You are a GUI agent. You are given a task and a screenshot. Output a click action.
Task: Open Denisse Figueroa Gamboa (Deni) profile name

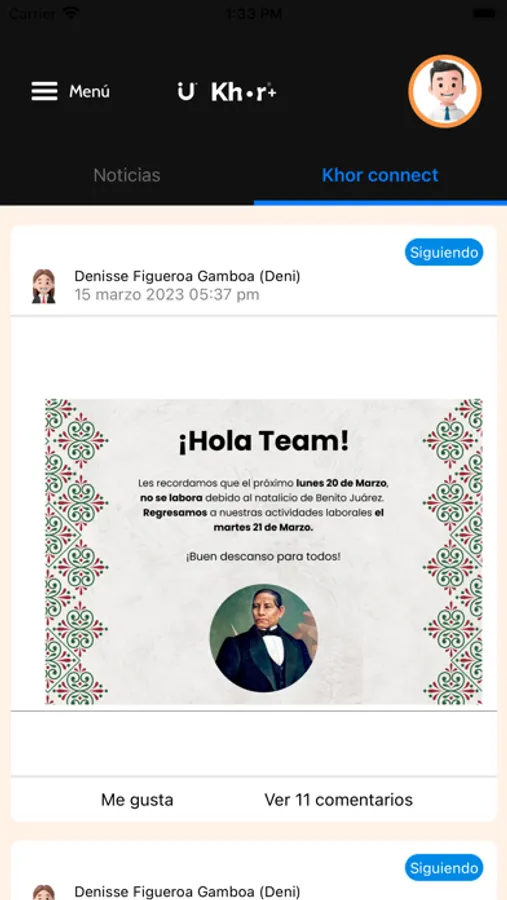pyautogui.click(x=187, y=277)
